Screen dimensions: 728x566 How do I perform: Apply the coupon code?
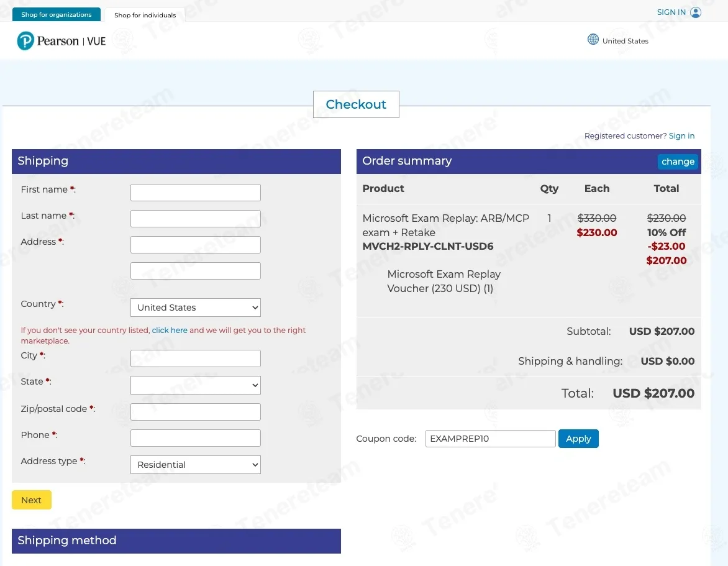[578, 439]
